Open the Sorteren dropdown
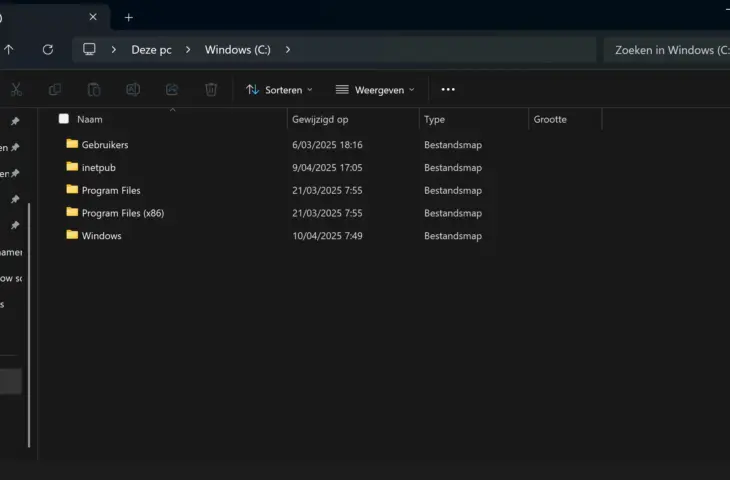 [x=279, y=89]
